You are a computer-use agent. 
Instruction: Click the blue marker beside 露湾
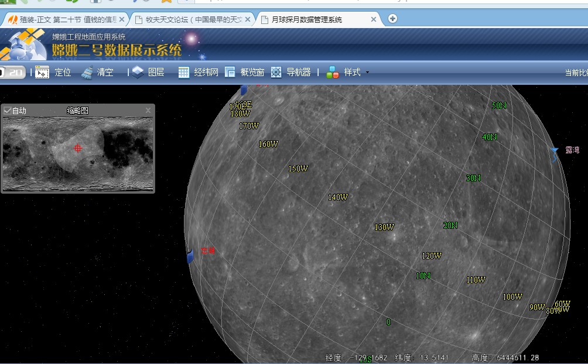pyautogui.click(x=554, y=154)
